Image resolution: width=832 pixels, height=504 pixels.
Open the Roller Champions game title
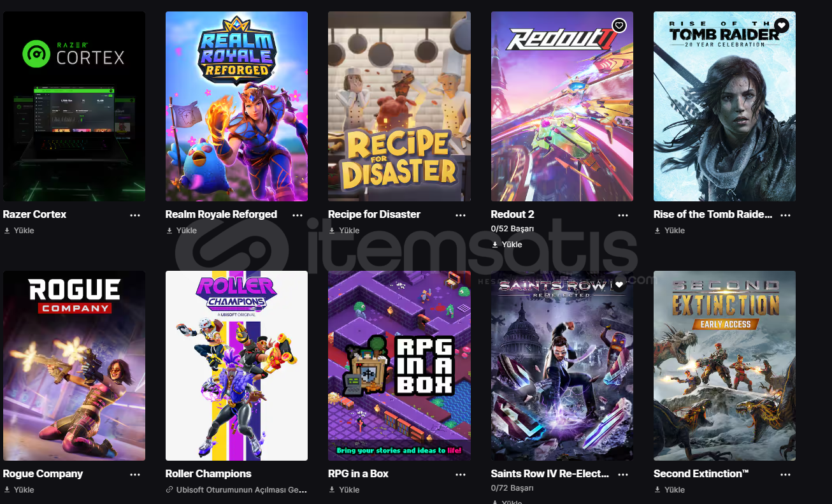(x=208, y=473)
